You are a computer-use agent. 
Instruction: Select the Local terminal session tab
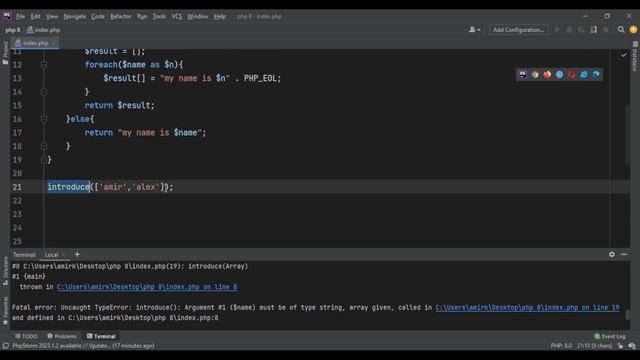point(51,255)
